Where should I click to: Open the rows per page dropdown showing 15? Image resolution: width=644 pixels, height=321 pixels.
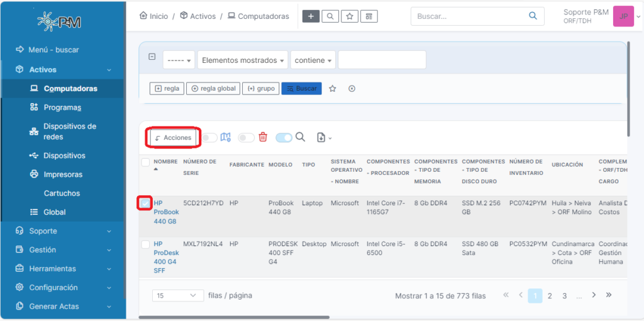tap(177, 295)
